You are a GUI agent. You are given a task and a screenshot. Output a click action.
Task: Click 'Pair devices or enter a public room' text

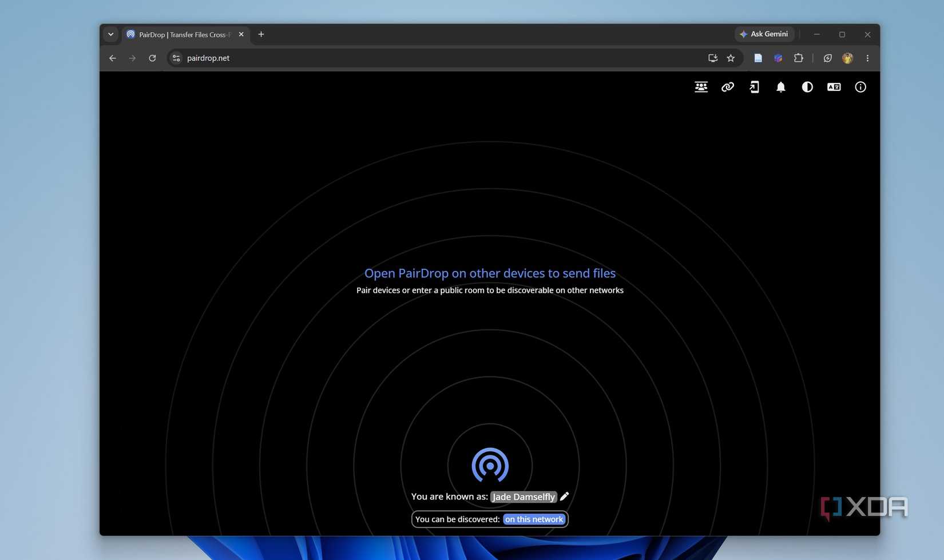click(x=490, y=291)
